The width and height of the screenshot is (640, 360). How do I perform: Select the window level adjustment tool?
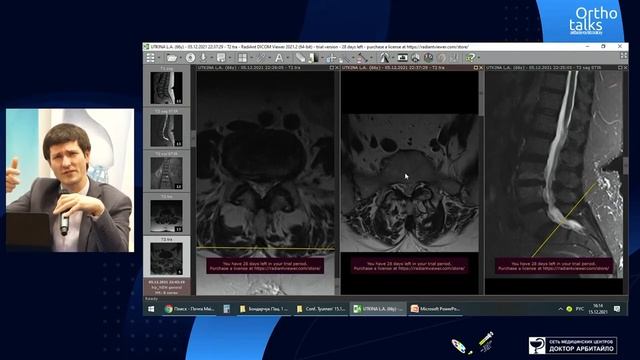click(x=301, y=58)
